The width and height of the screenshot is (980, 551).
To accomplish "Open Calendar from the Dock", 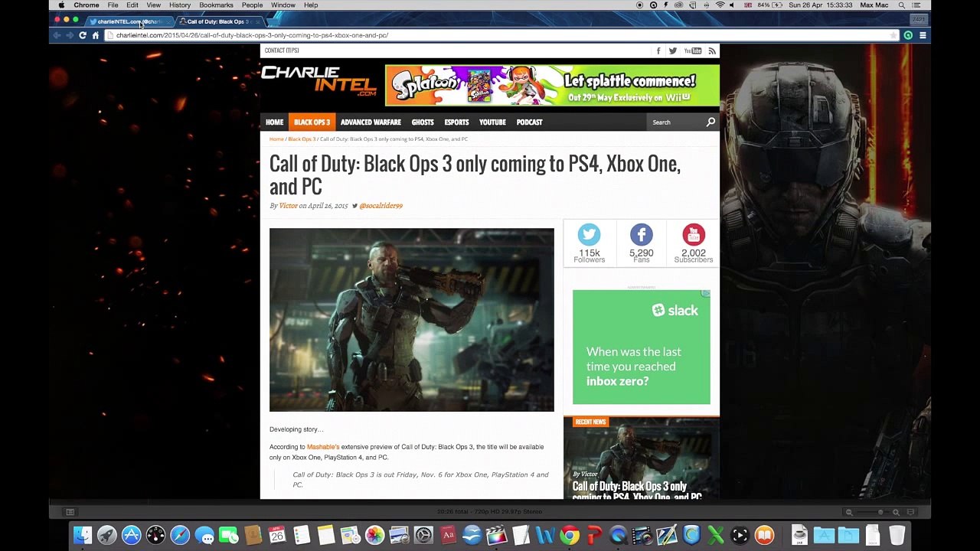I will click(x=277, y=535).
